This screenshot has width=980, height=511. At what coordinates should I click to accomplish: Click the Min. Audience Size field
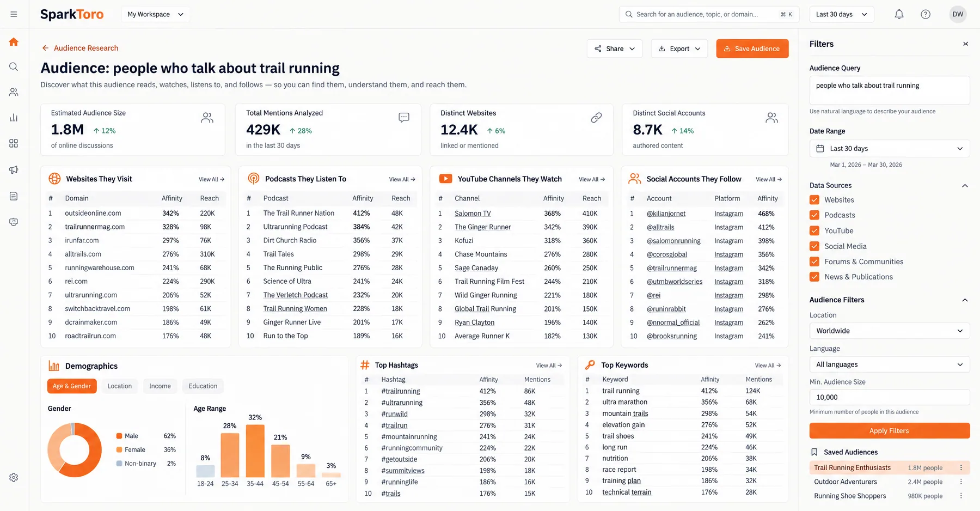[x=889, y=397]
